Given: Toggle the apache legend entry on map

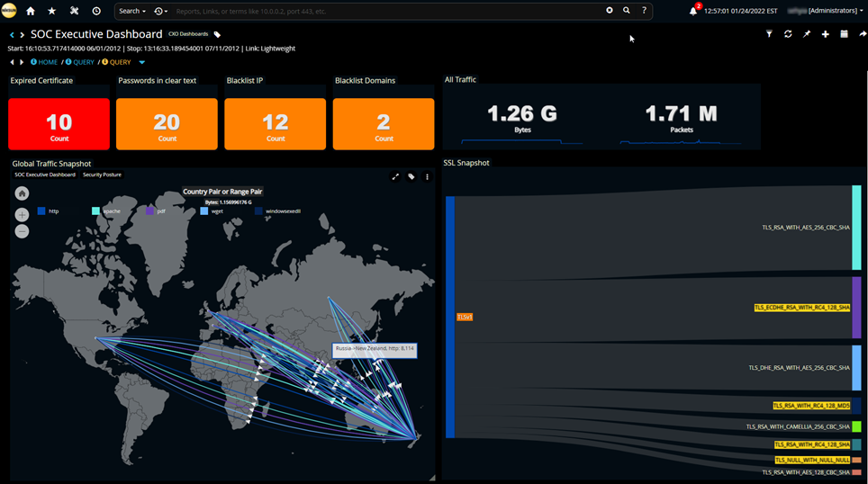Looking at the screenshot, I should click(106, 211).
